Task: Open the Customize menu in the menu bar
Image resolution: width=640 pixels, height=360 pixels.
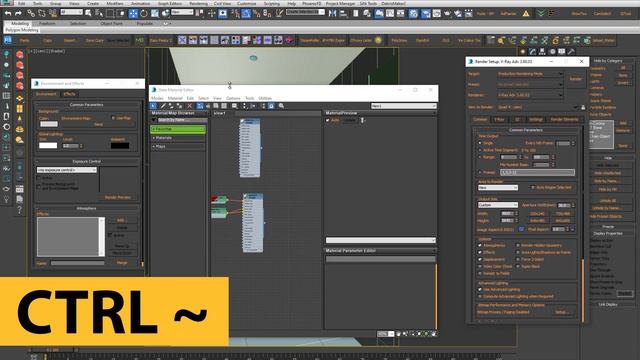Action: (246, 3)
